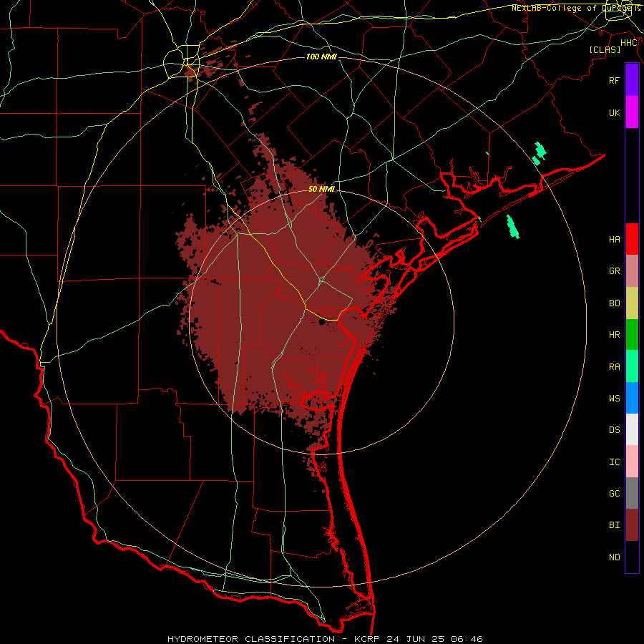Viewport: 644px width, 644px height.
Task: Click the red HA legend color swatch
Action: 632,239
